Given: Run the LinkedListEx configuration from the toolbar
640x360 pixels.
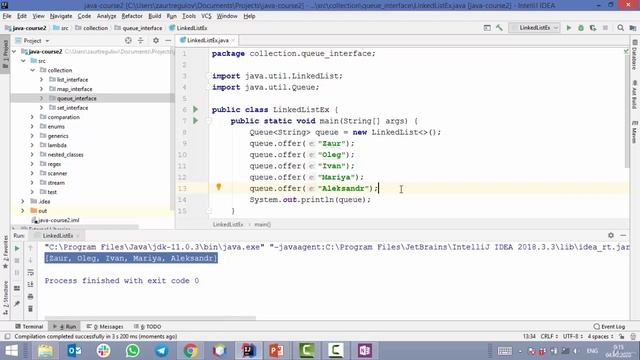Looking at the screenshot, I should [569, 28].
